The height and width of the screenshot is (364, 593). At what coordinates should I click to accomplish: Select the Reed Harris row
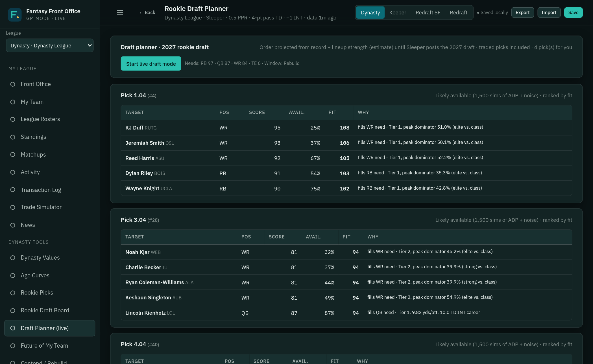pyautogui.click(x=346, y=158)
